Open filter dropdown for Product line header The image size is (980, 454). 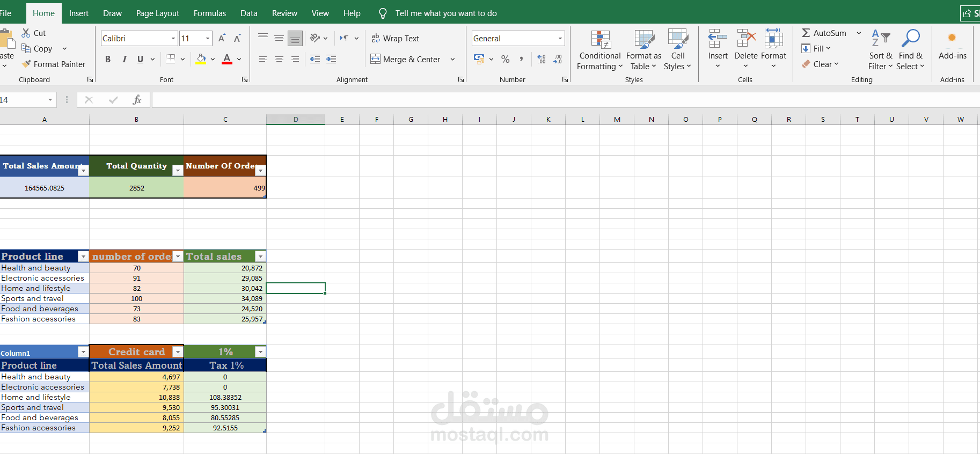click(x=83, y=257)
